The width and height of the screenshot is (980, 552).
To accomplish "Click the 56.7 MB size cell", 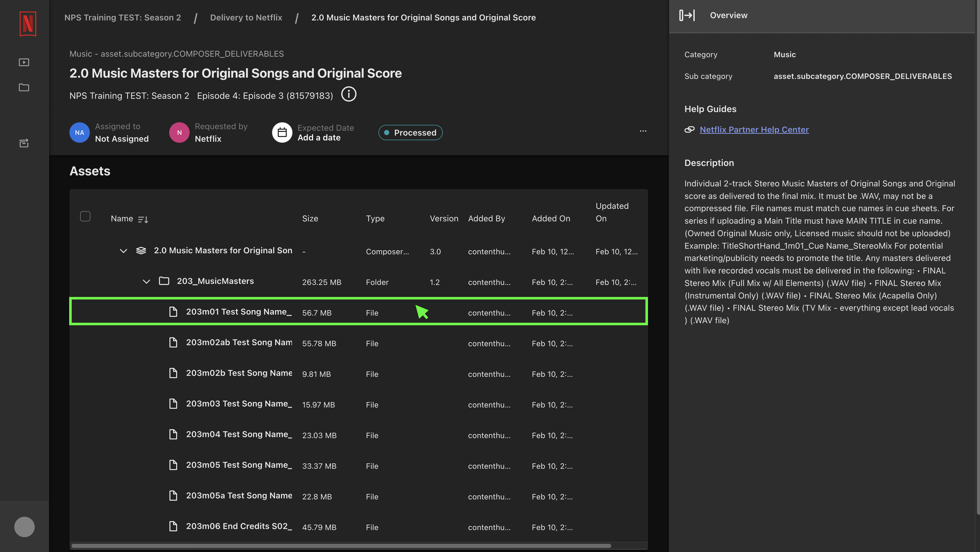I will [316, 313].
